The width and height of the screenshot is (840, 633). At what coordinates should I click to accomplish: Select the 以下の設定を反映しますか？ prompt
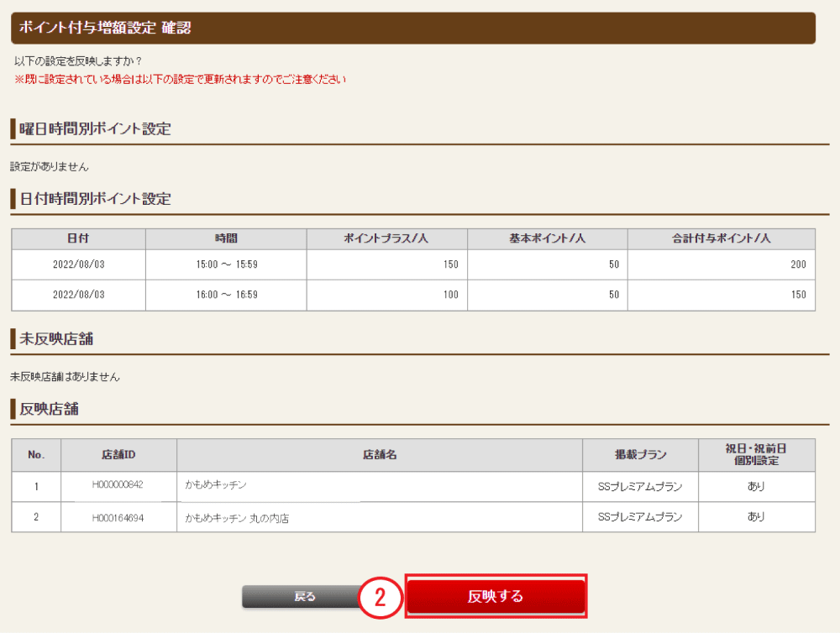click(78, 61)
